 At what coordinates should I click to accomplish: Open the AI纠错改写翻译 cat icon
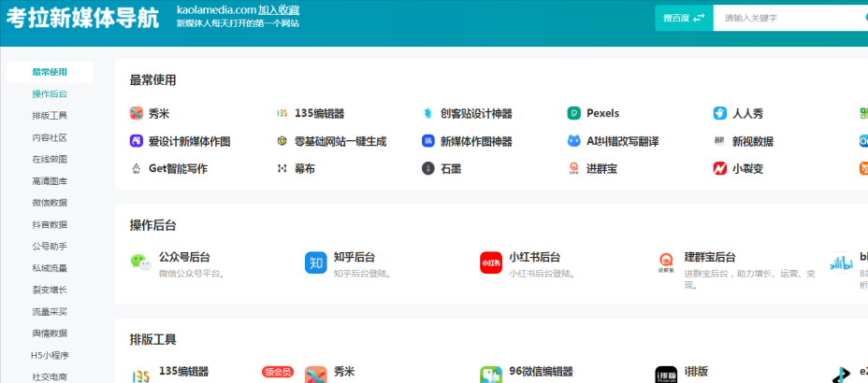(x=574, y=141)
